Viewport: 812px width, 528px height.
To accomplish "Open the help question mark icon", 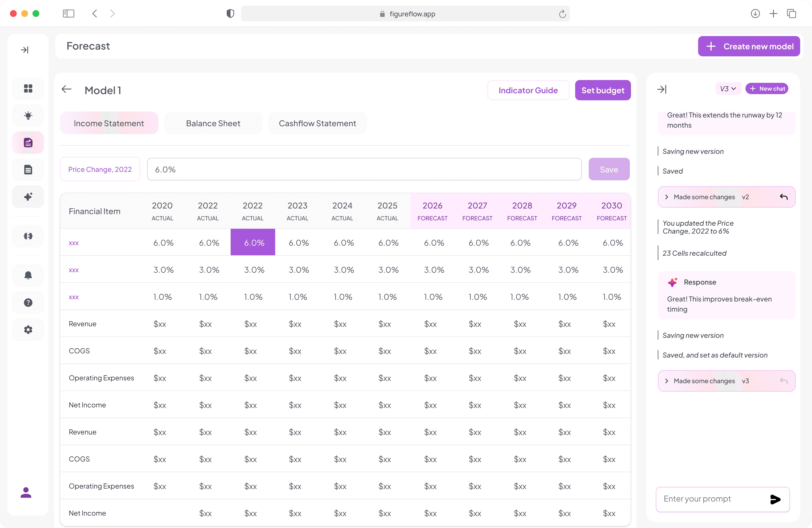I will (28, 302).
